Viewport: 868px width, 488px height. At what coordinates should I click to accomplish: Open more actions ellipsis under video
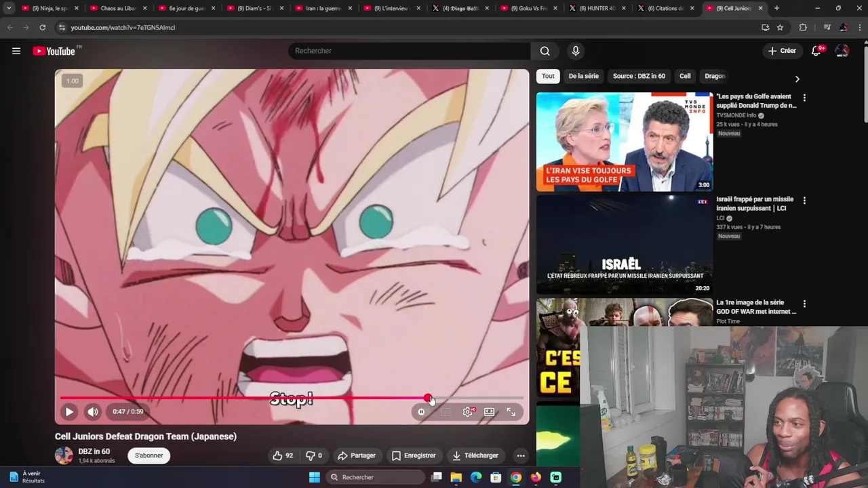point(521,455)
